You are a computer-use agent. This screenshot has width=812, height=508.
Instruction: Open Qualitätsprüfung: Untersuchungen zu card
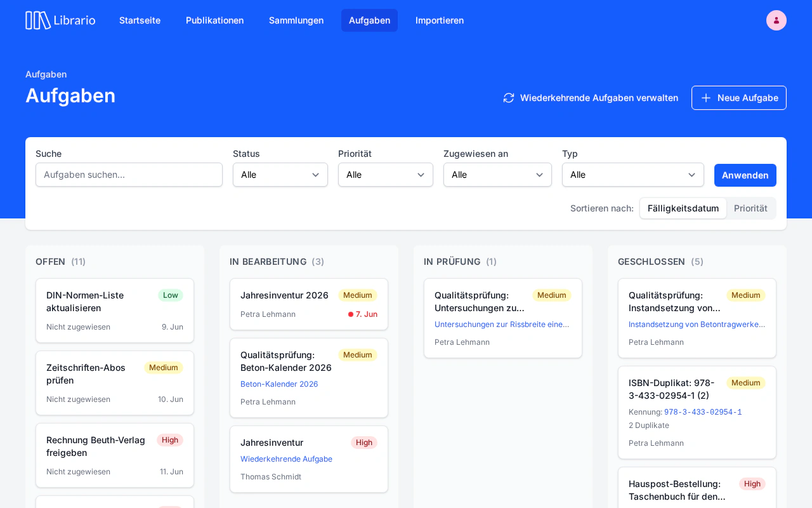(x=503, y=318)
